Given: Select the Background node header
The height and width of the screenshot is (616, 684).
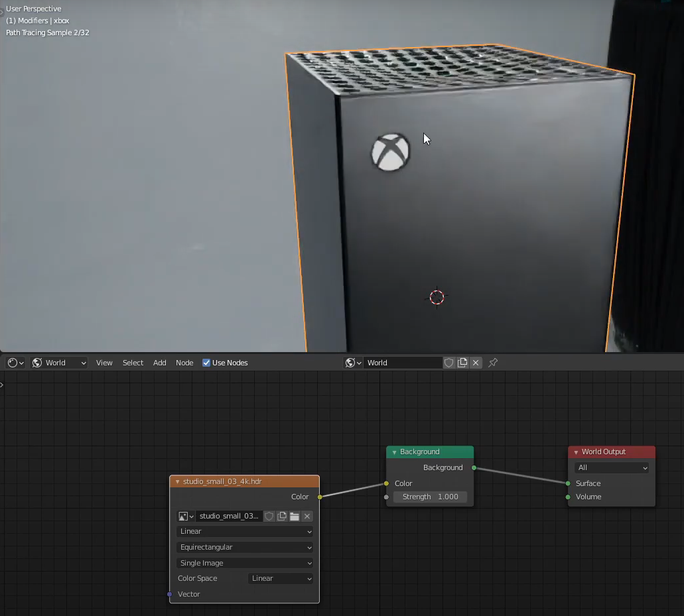Looking at the screenshot, I should point(430,452).
